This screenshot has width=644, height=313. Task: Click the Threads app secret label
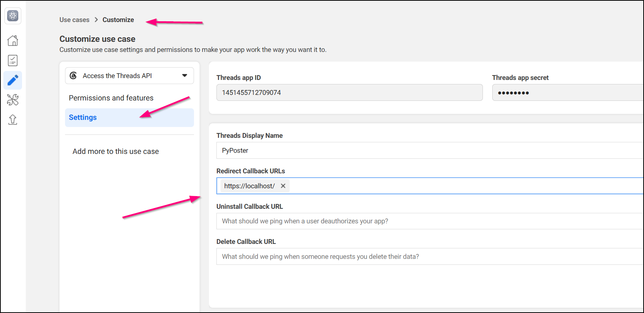coord(520,78)
